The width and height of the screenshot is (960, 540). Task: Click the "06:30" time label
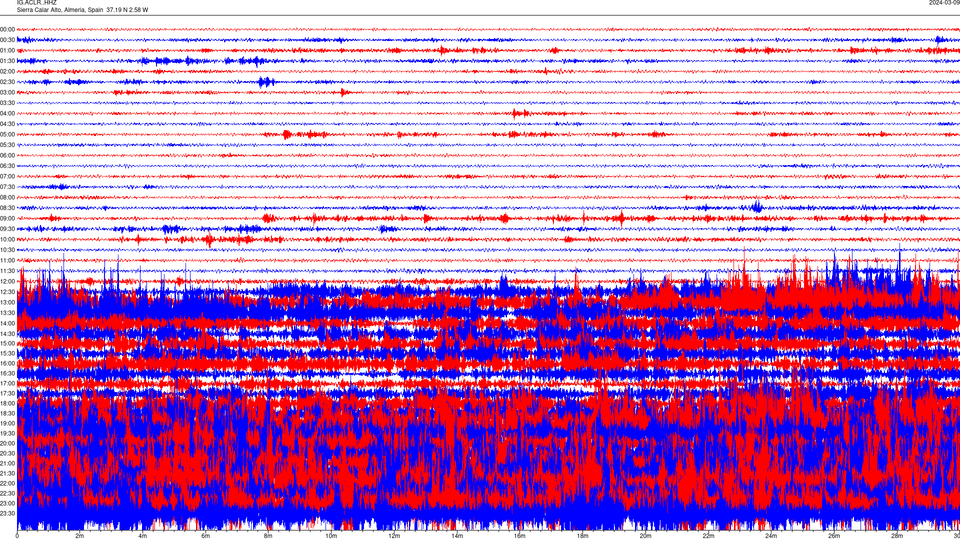tap(7, 165)
